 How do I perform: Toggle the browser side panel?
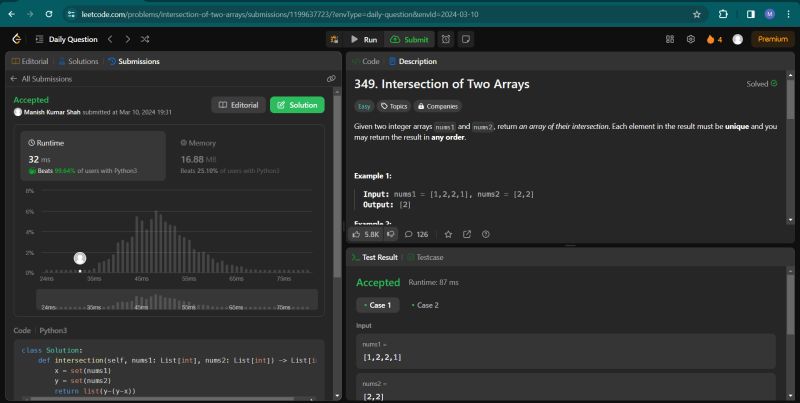click(x=751, y=14)
